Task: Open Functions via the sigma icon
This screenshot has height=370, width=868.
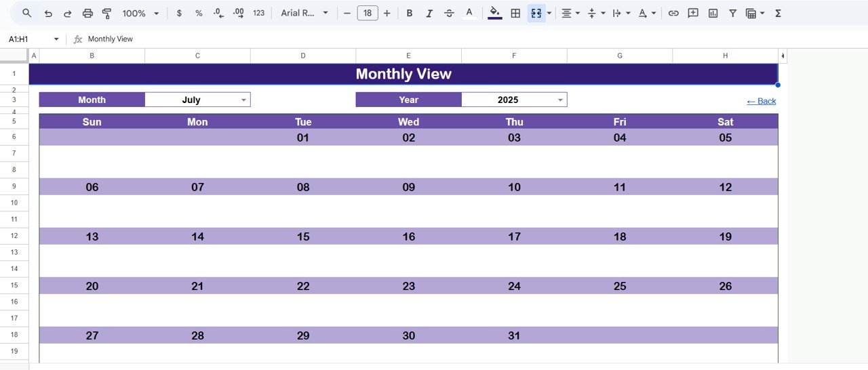Action: click(x=778, y=14)
